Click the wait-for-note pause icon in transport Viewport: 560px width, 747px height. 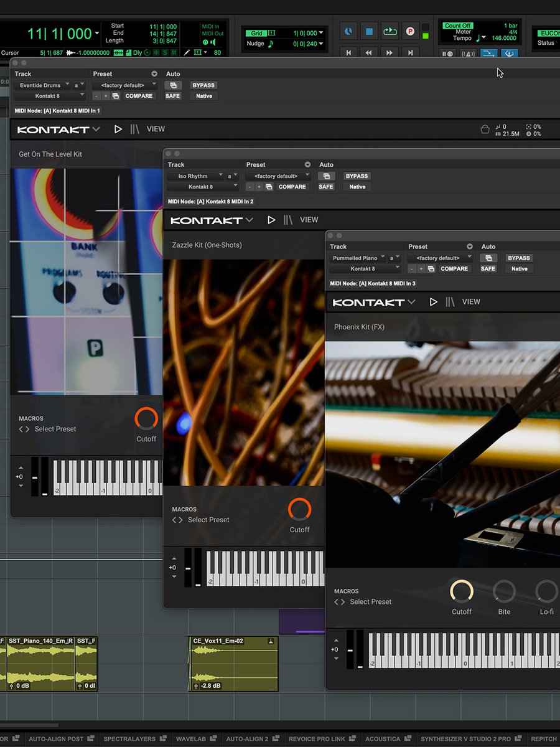click(x=447, y=54)
